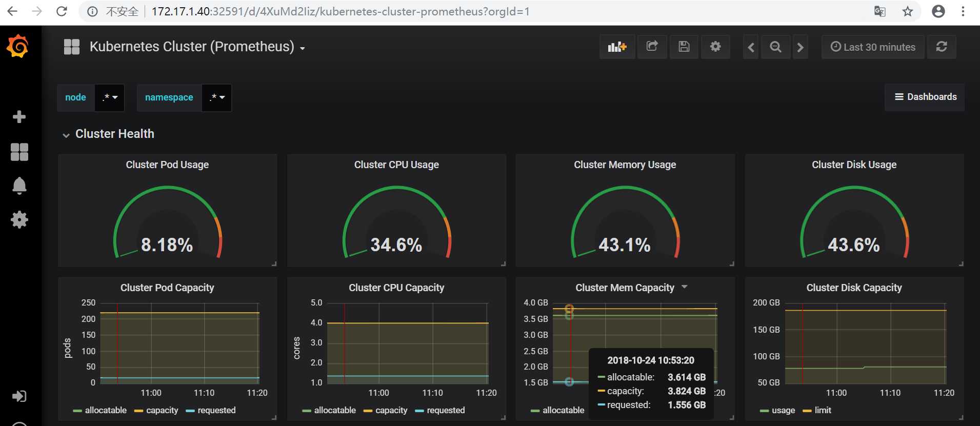The image size is (980, 426).
Task: Open the node variable dropdown
Action: coord(110,97)
